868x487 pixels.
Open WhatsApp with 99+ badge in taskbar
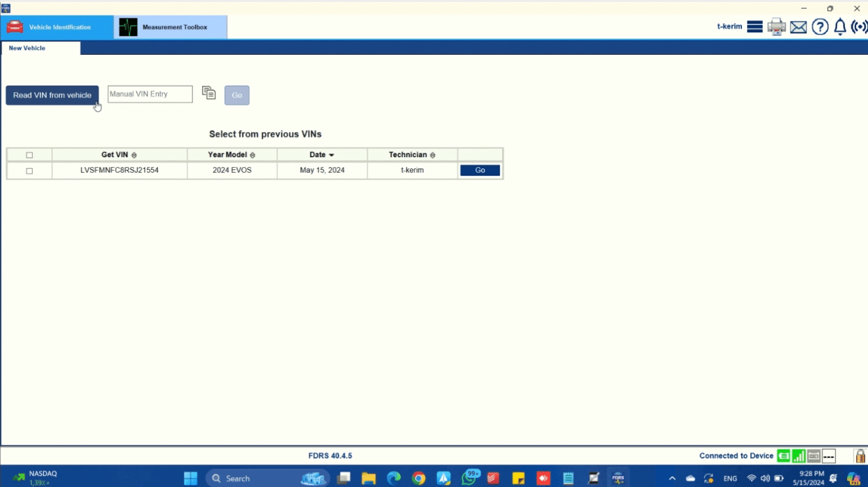click(469, 478)
